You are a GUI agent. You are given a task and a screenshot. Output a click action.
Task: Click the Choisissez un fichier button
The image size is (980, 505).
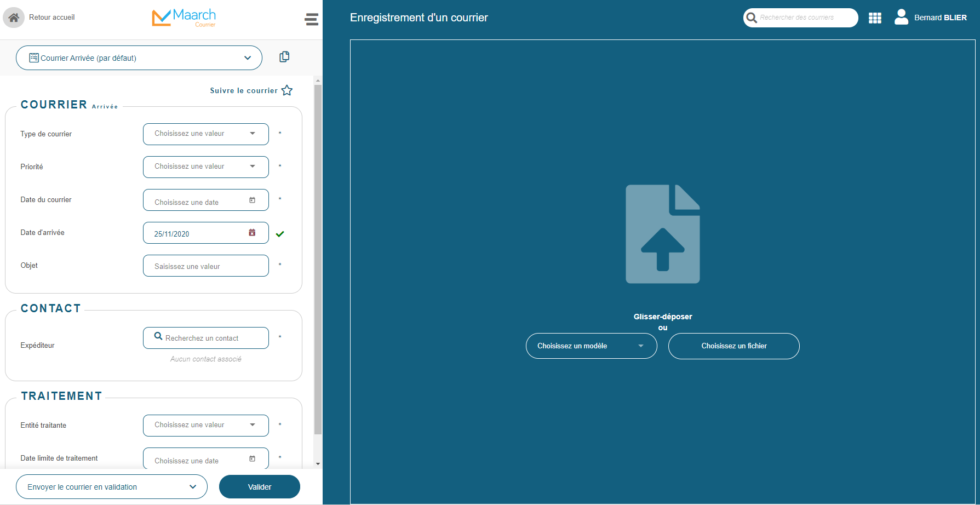(x=734, y=346)
